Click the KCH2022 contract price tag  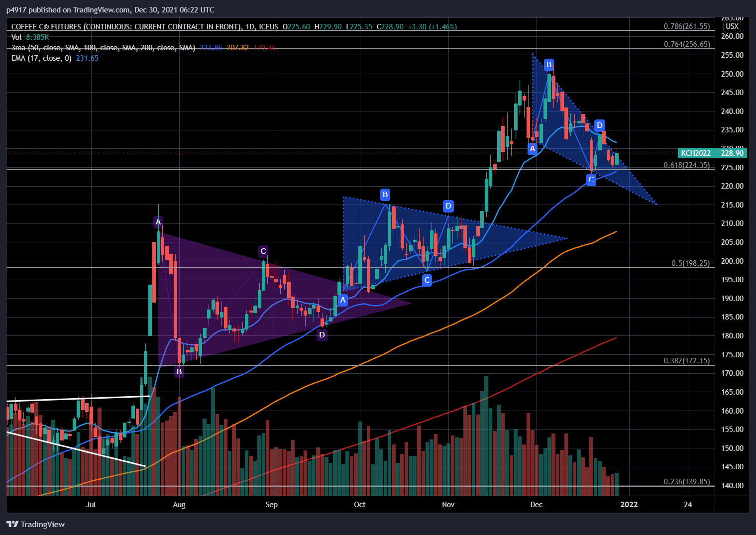pos(695,153)
